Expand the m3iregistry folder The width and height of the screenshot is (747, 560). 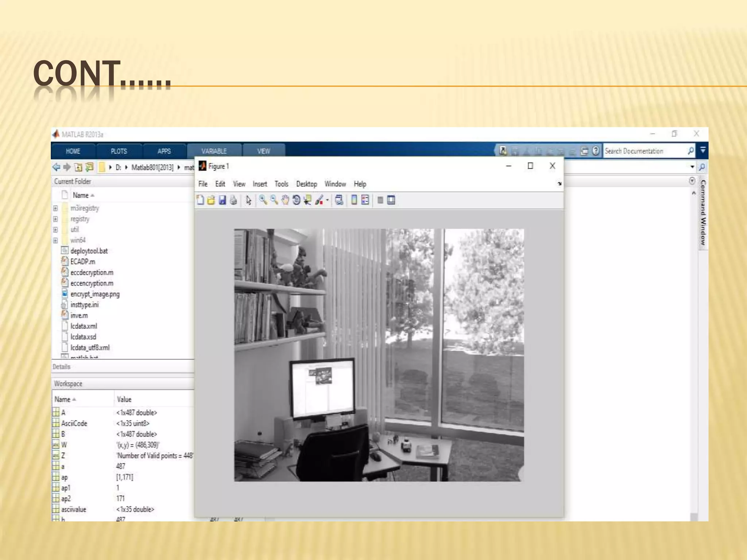(x=55, y=208)
